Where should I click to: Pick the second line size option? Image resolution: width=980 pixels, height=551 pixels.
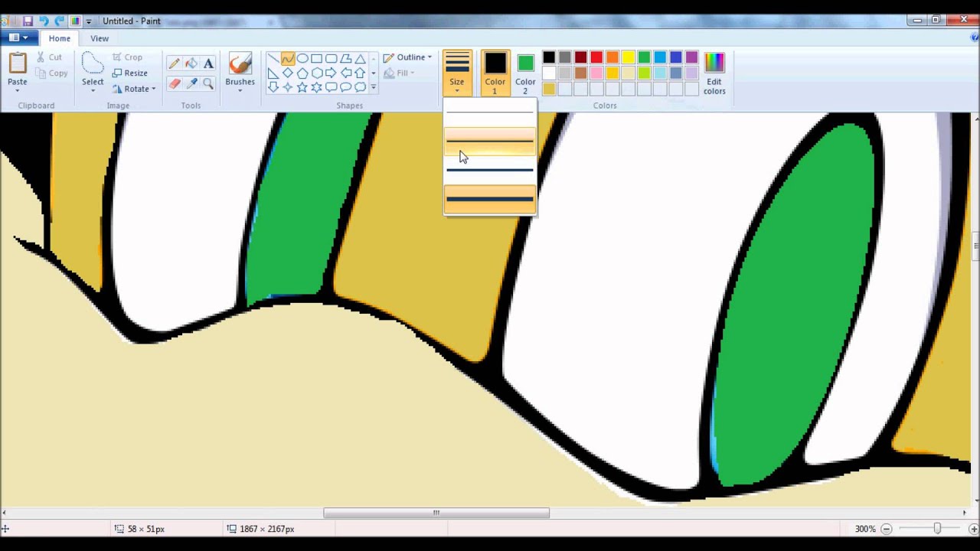(x=490, y=142)
